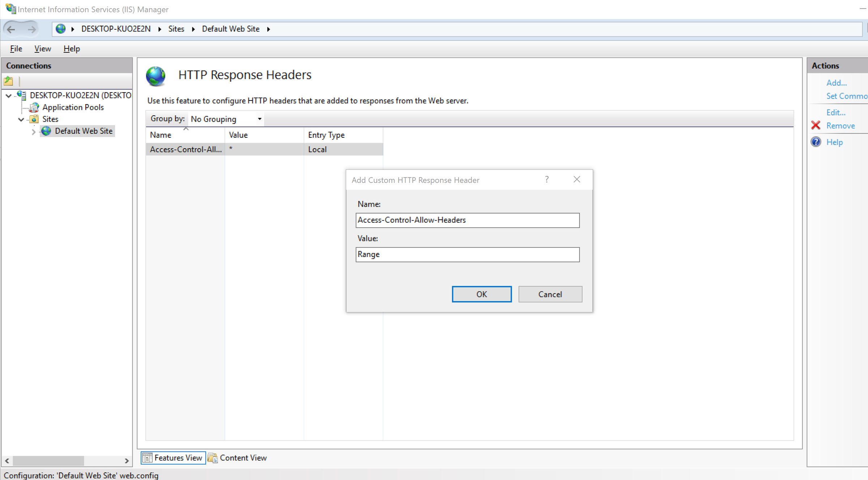The image size is (868, 480).
Task: Select the Application Pools icon in Connections tree
Action: [34, 107]
